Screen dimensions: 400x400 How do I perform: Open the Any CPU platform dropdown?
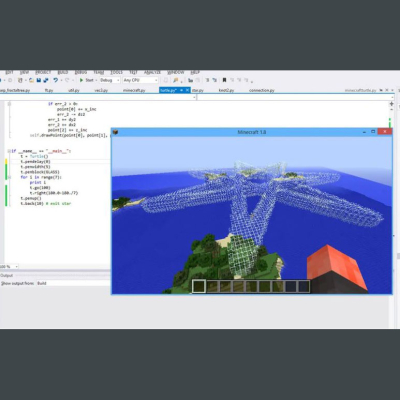tap(140, 80)
